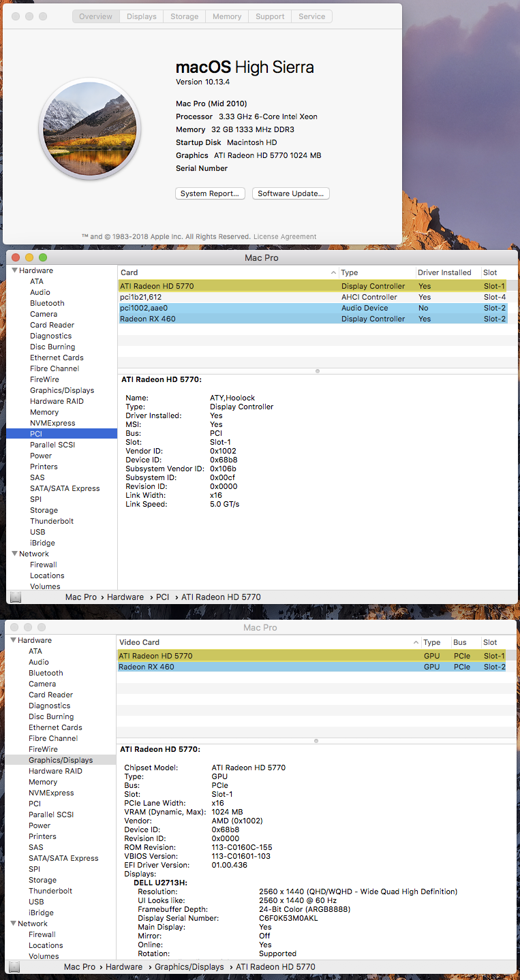Click PCI segment in the path bar
This screenshot has height=980, width=520.
[162, 597]
